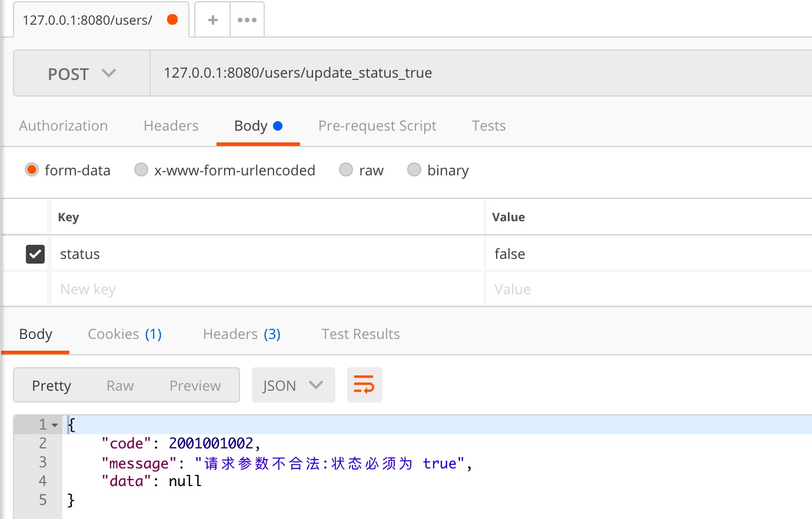
Task: Select the raw body type radio button
Action: tap(346, 169)
